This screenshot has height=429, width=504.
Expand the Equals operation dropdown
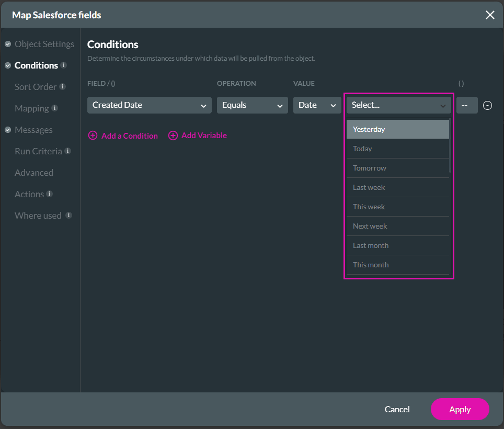coord(252,105)
